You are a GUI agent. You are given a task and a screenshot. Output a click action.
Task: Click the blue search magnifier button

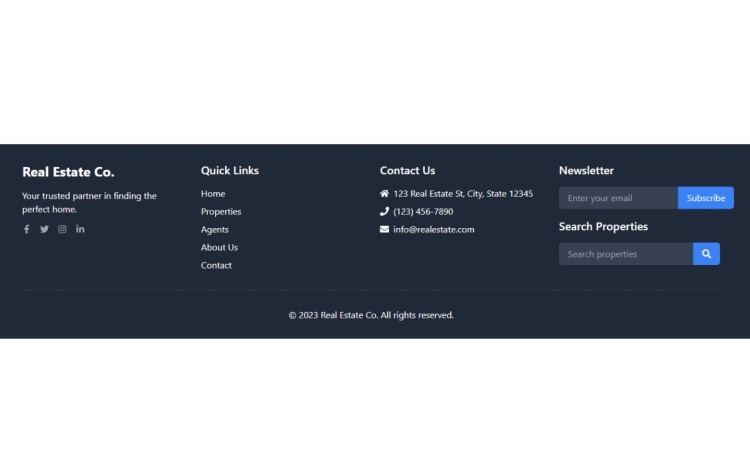click(706, 254)
